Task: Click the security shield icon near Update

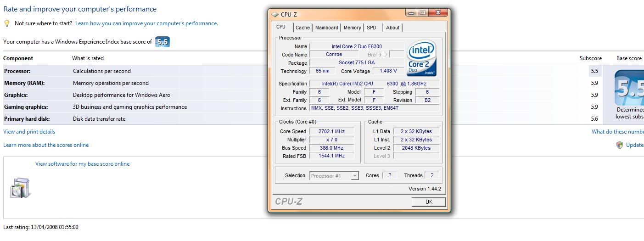Action: coord(620,145)
